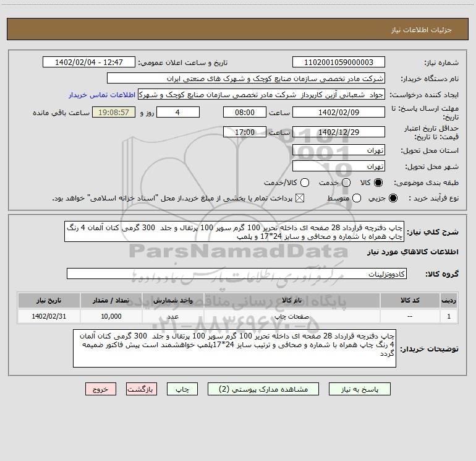Click the response deadline date 1402/02/09
The height and width of the screenshot is (461, 476).
pyautogui.click(x=339, y=113)
